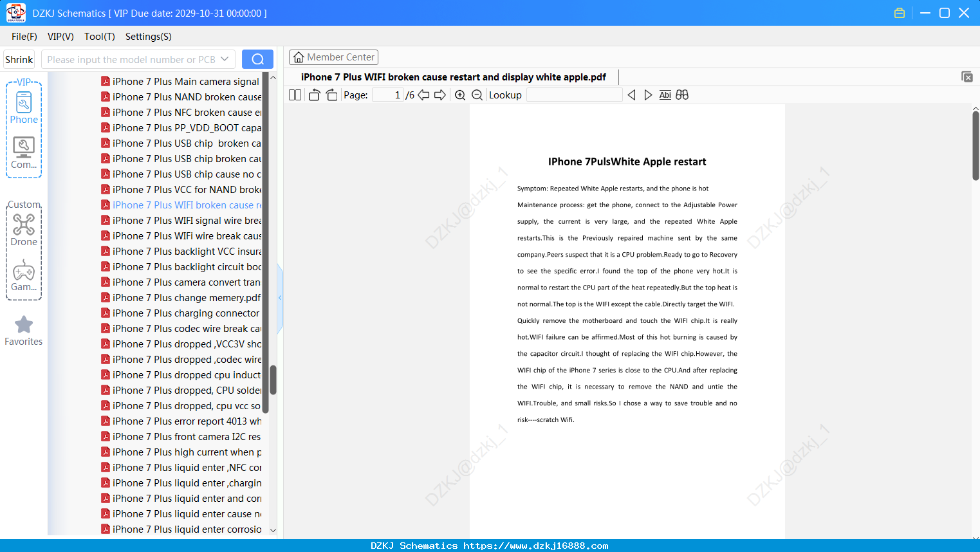
Task: Zoom out of the PDF
Action: [x=477, y=95]
